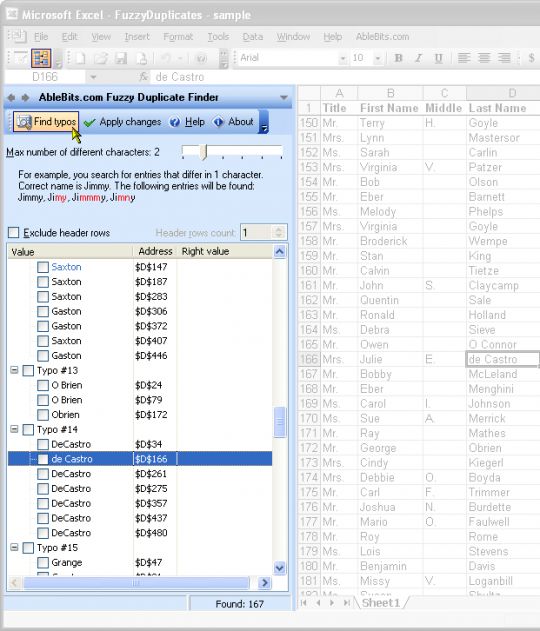Select the DeCastro row at $D$480
This screenshot has width=540, height=631.
(x=140, y=533)
